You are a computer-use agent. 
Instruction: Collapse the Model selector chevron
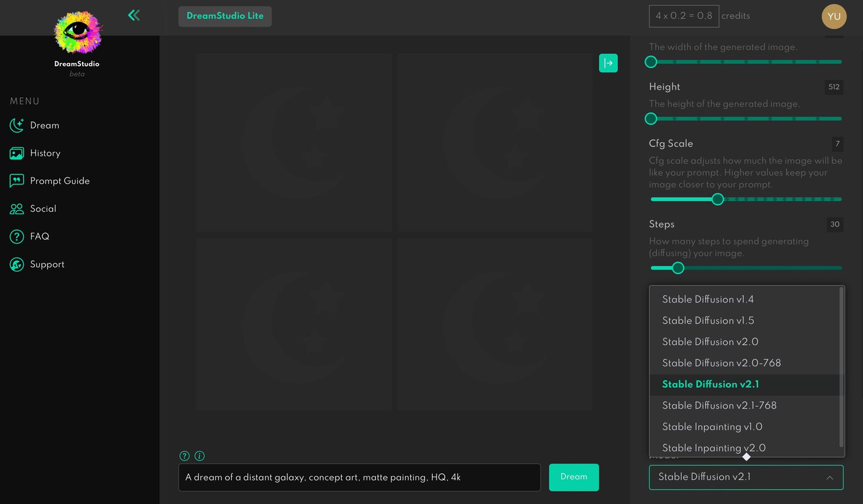(x=830, y=477)
